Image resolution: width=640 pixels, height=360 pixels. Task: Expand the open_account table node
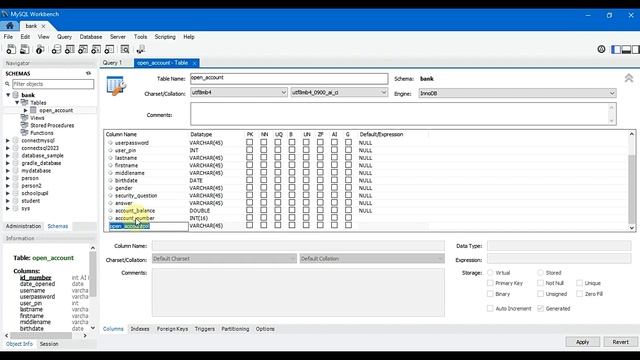click(x=25, y=110)
